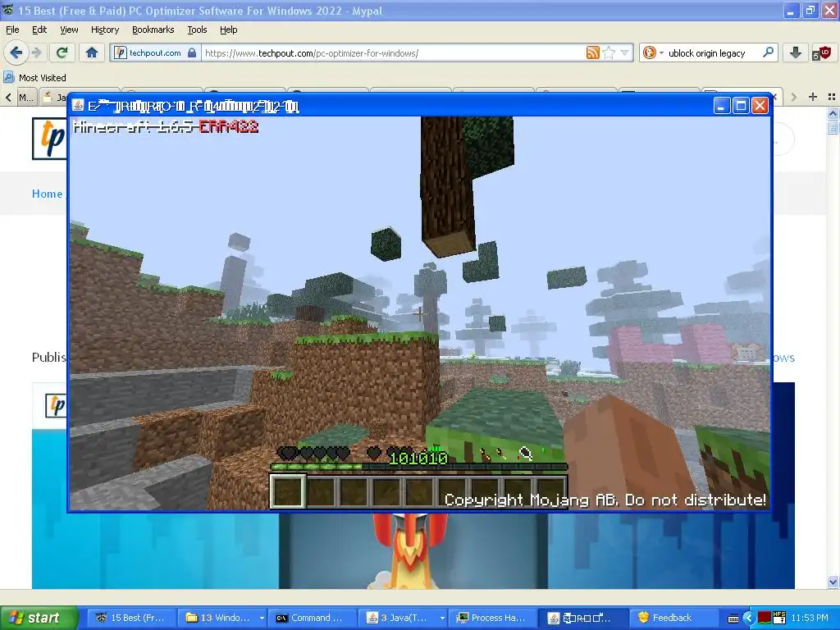
Task: Open a new tab with plus button
Action: coord(813,97)
